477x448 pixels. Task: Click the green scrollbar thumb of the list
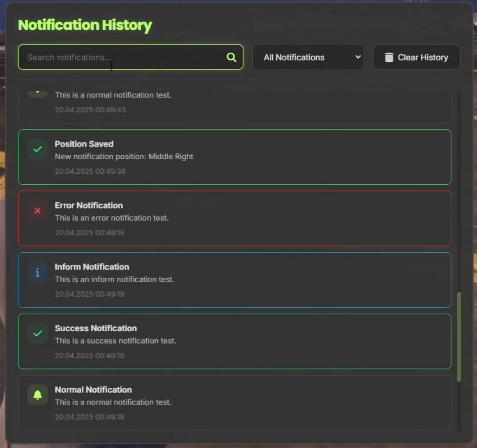(459, 337)
